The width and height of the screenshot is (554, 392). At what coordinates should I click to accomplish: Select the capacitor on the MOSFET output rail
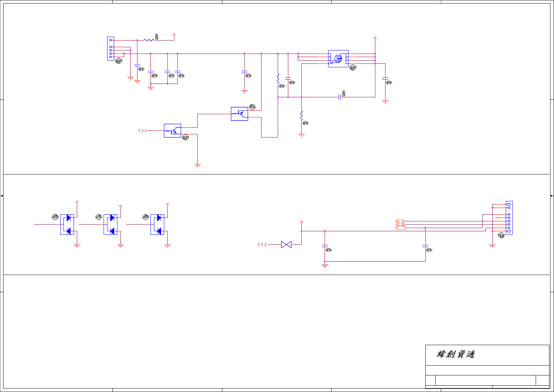point(385,79)
